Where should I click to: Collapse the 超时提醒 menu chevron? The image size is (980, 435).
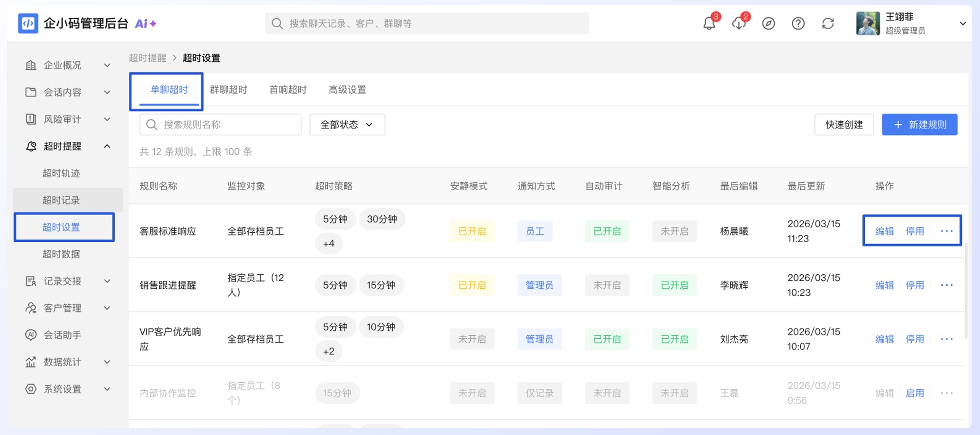point(107,146)
